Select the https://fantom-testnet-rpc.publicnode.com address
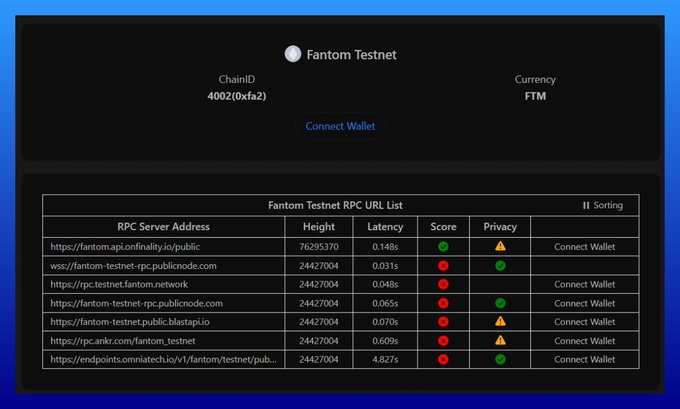The height and width of the screenshot is (409, 680). (136, 303)
